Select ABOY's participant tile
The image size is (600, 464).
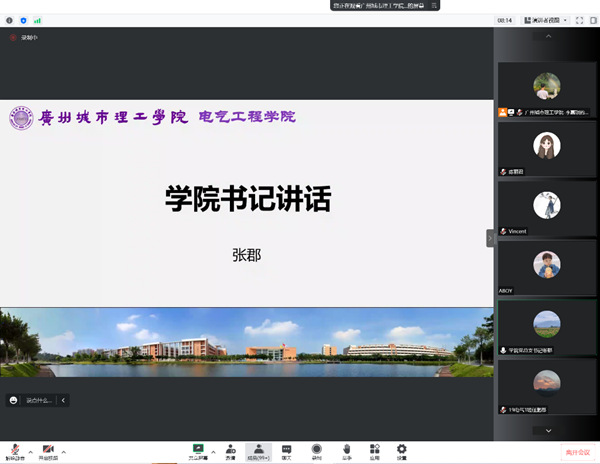coord(547,268)
